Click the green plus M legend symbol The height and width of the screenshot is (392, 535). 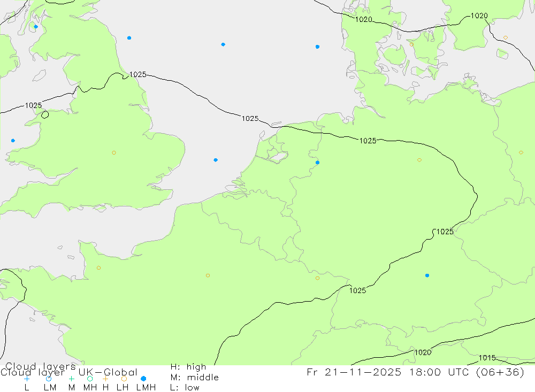[x=71, y=379]
